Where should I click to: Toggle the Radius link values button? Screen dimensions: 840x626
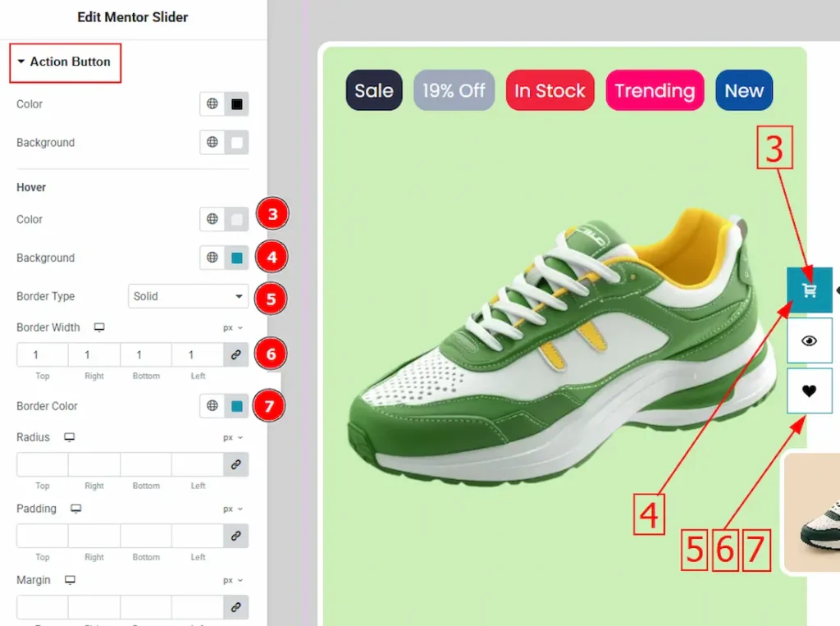pyautogui.click(x=236, y=464)
